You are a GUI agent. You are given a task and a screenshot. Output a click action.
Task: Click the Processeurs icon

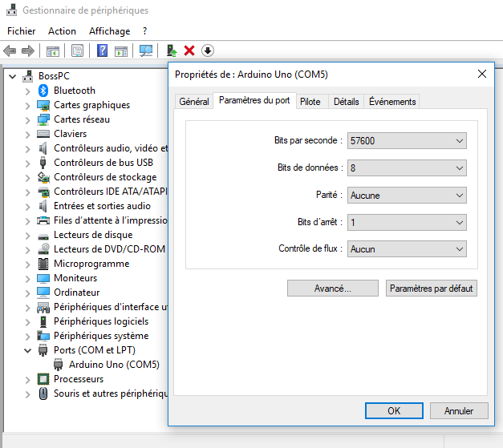pos(43,379)
